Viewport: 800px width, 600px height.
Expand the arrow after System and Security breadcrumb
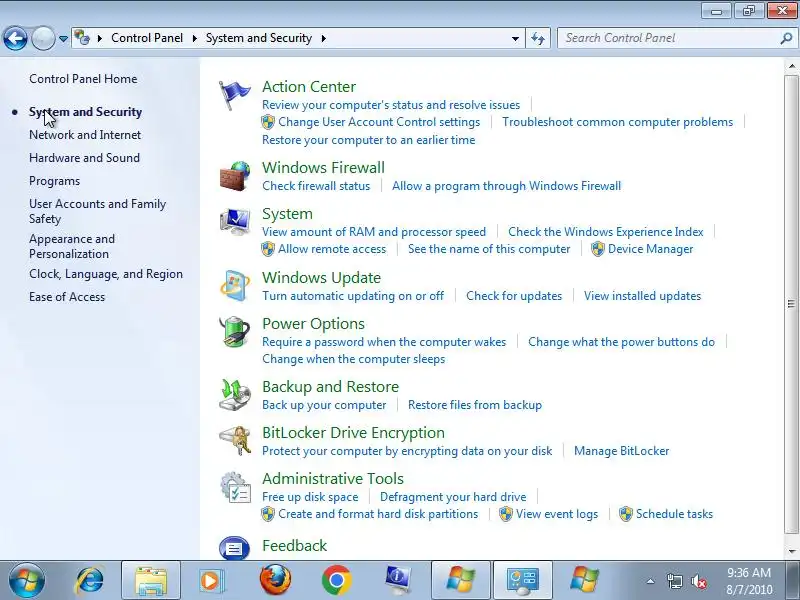pyautogui.click(x=323, y=38)
